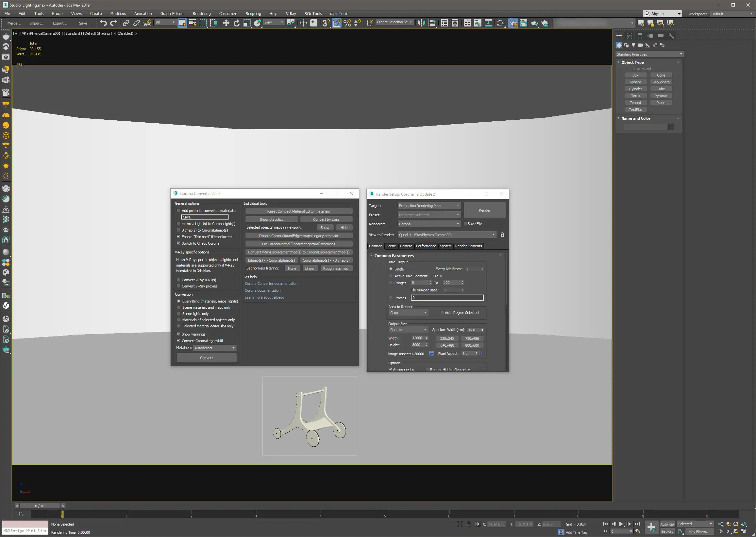Open Corona Converter documentation link
The width and height of the screenshot is (756, 537).
coord(271,283)
